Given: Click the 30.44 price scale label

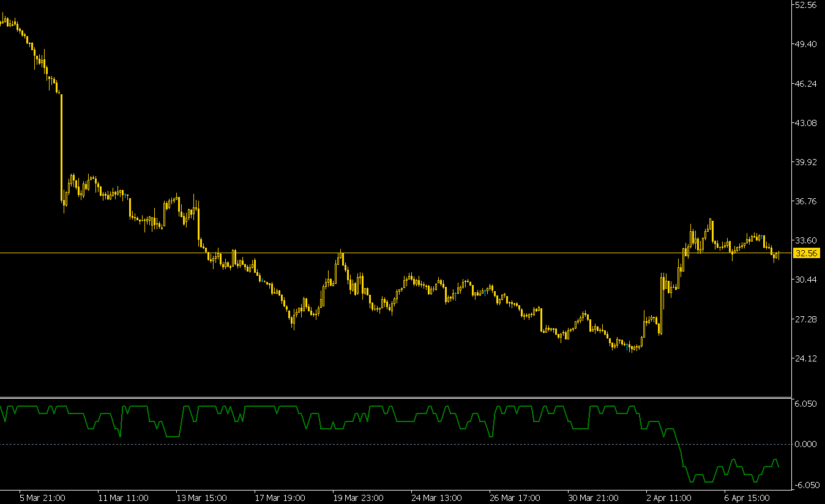Looking at the screenshot, I should click(x=805, y=280).
